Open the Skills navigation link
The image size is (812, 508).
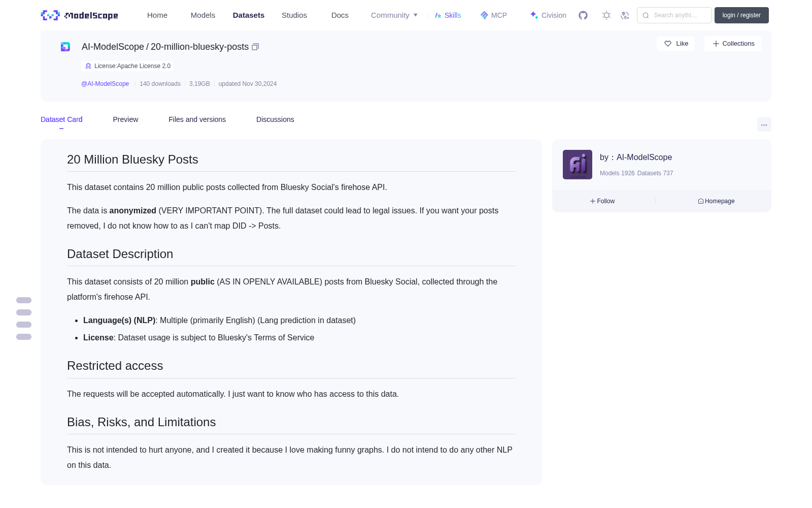click(448, 15)
